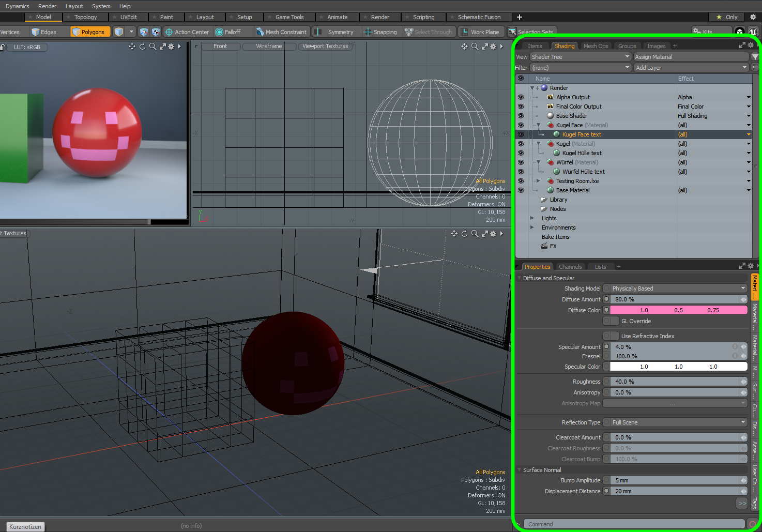762x532 pixels.
Task: Switch to the Channels tab
Action: pos(570,267)
